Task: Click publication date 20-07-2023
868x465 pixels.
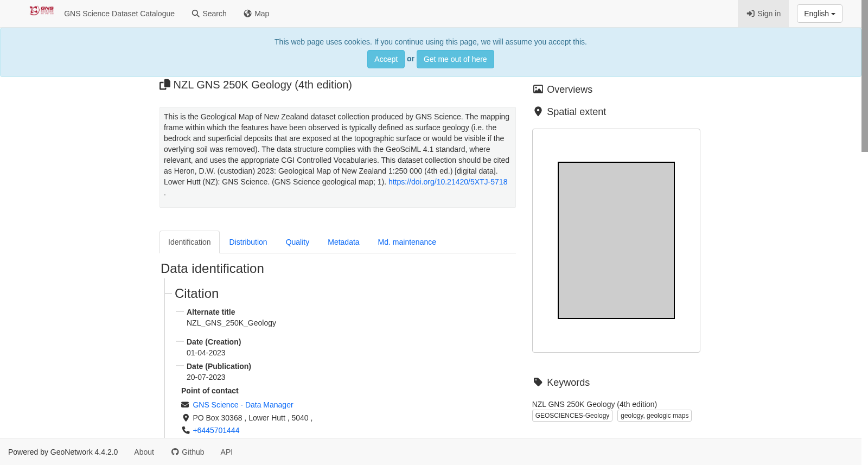Action: (x=206, y=377)
